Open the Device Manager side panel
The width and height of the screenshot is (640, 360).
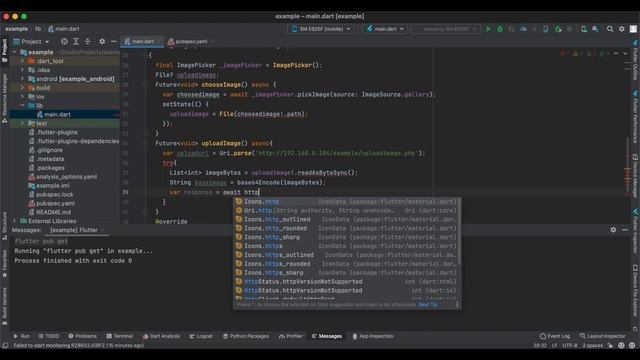point(636,176)
